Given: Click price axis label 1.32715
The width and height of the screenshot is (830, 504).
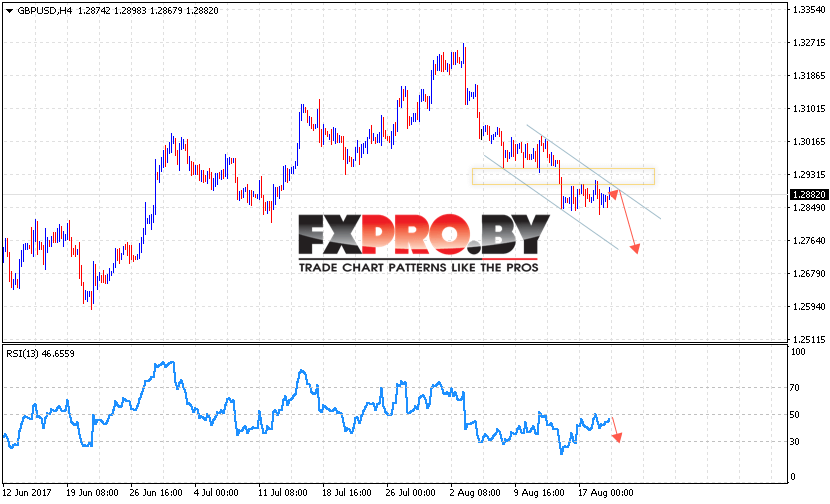Looking at the screenshot, I should click(809, 42).
